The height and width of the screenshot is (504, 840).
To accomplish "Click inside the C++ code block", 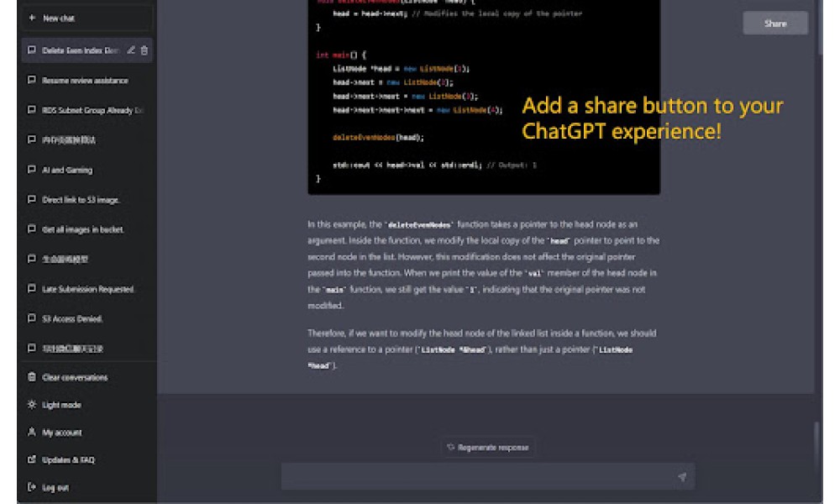I will pyautogui.click(x=484, y=97).
